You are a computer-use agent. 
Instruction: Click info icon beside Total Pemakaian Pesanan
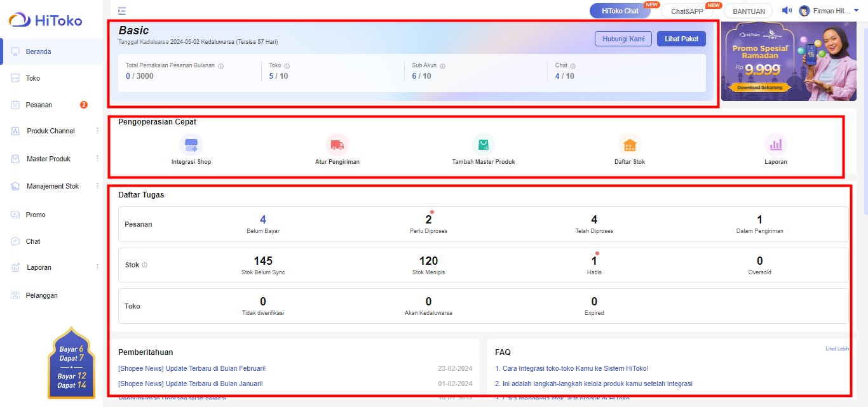click(220, 66)
